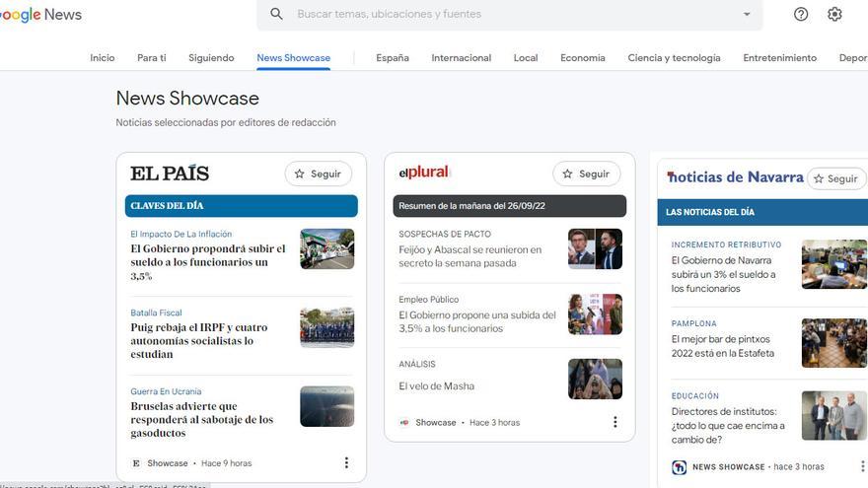Screen dimensions: 868x488
Task: Click the elplural small source icon
Action: [404, 422]
